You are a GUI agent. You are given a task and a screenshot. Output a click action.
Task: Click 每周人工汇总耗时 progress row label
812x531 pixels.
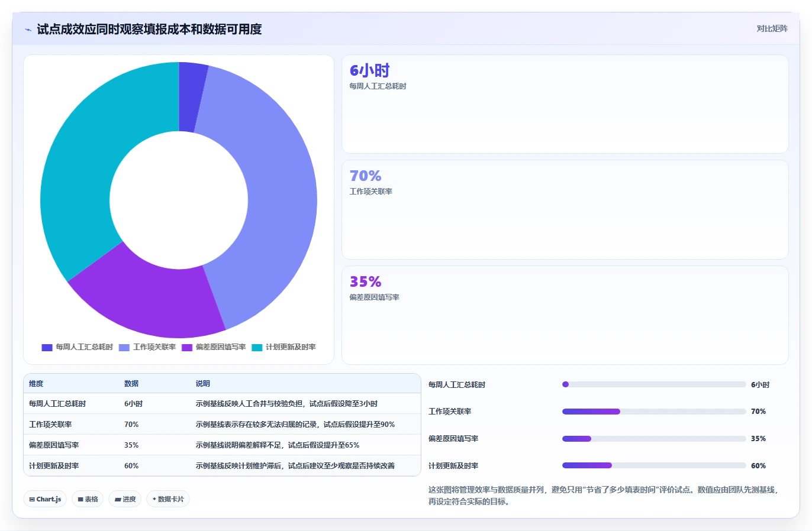click(x=457, y=385)
